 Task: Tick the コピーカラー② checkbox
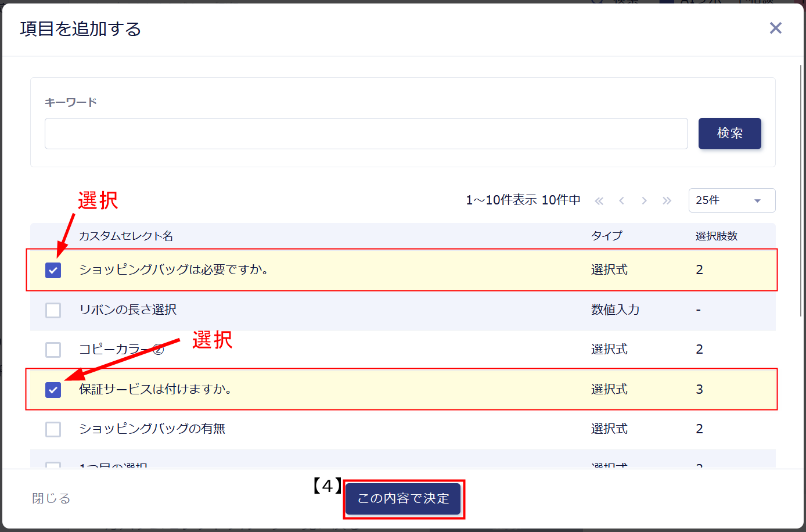point(53,350)
